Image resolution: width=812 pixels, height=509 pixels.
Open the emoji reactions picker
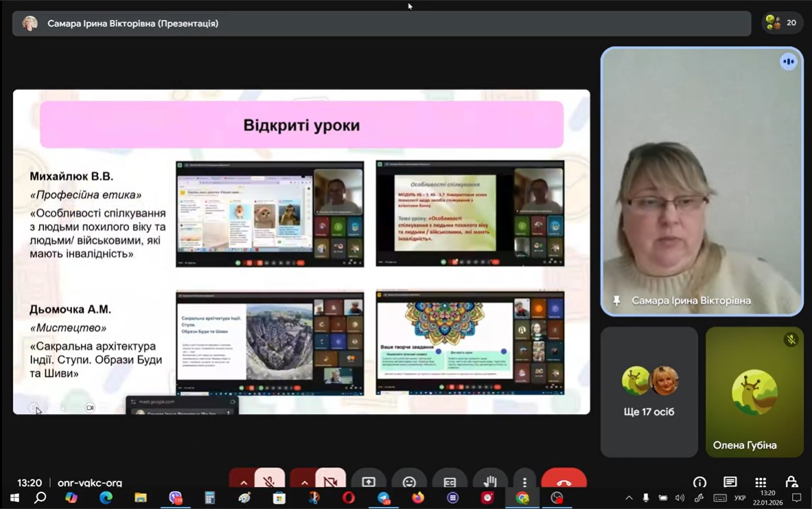(409, 481)
